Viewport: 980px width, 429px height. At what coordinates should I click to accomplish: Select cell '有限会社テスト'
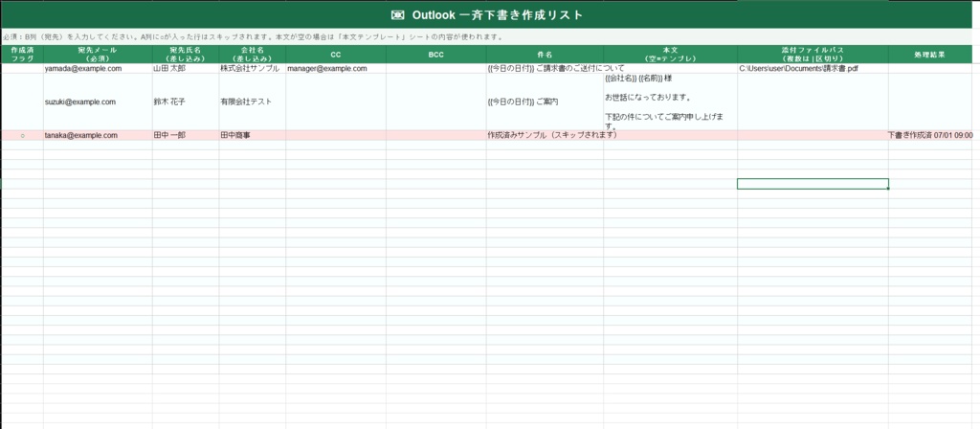(253, 102)
